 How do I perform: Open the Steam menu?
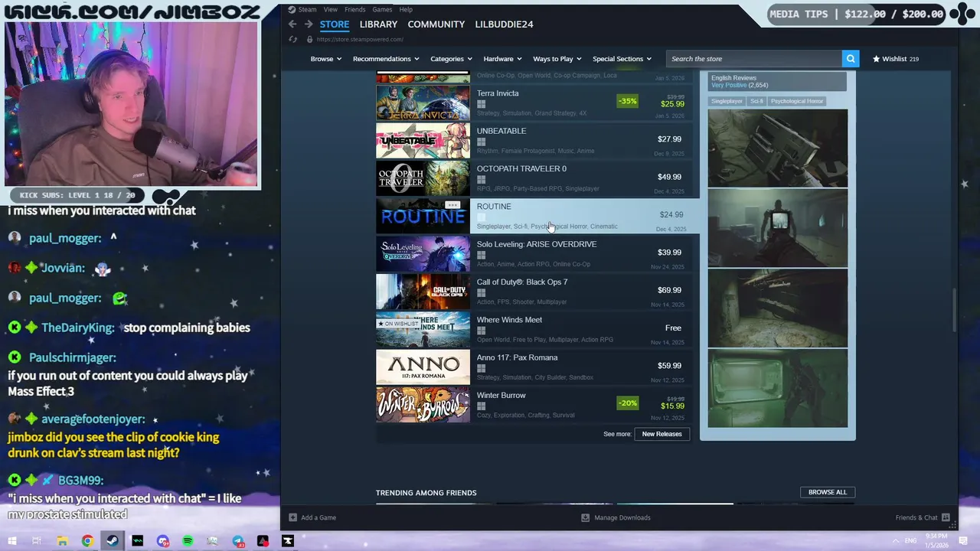coord(307,9)
